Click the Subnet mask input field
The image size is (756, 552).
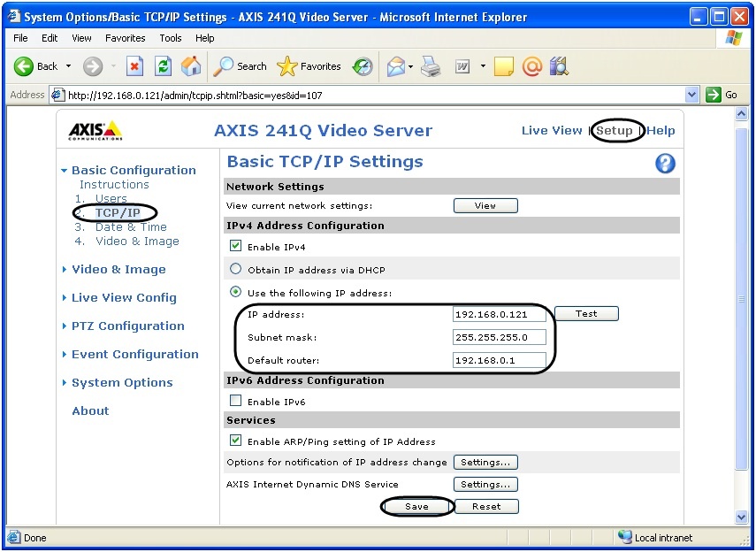pyautogui.click(x=499, y=337)
